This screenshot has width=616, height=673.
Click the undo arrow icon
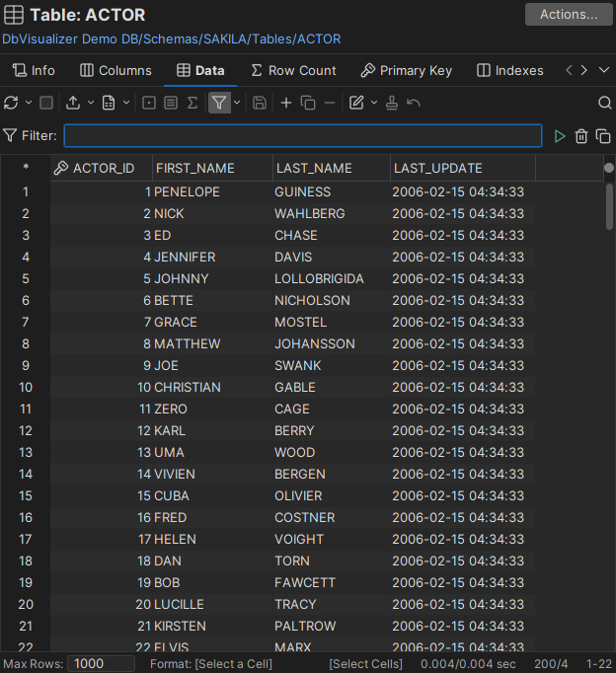(x=414, y=103)
